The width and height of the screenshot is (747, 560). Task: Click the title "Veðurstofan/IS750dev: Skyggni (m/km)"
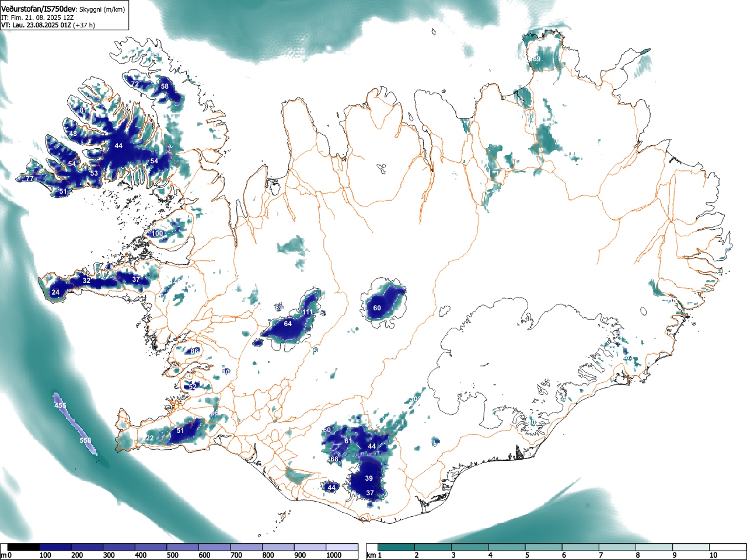click(x=63, y=9)
